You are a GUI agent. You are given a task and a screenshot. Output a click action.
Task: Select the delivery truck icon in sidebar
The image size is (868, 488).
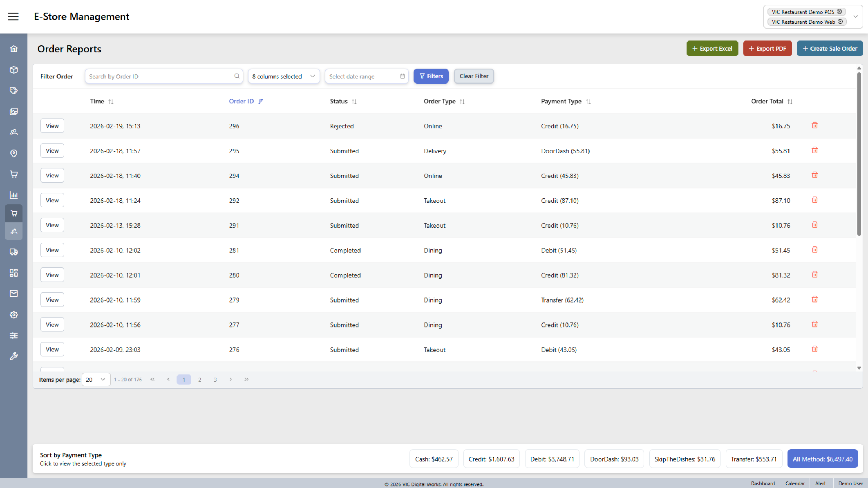point(14,252)
